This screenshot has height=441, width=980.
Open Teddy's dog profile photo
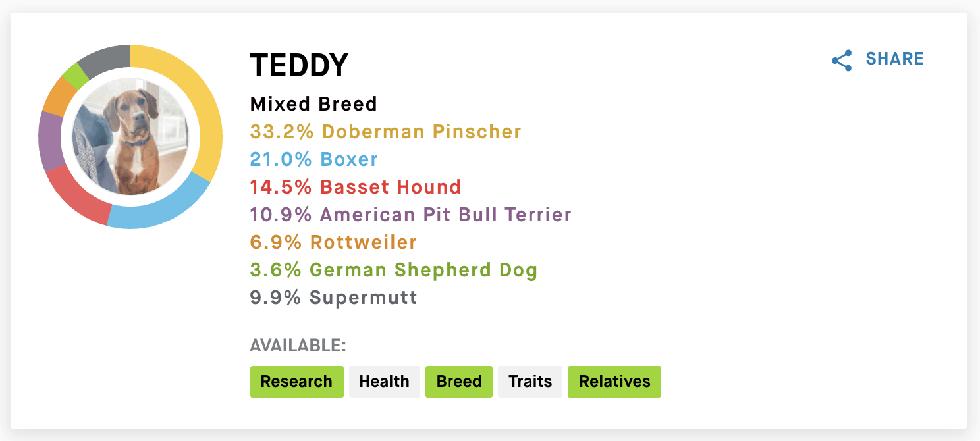[x=130, y=137]
